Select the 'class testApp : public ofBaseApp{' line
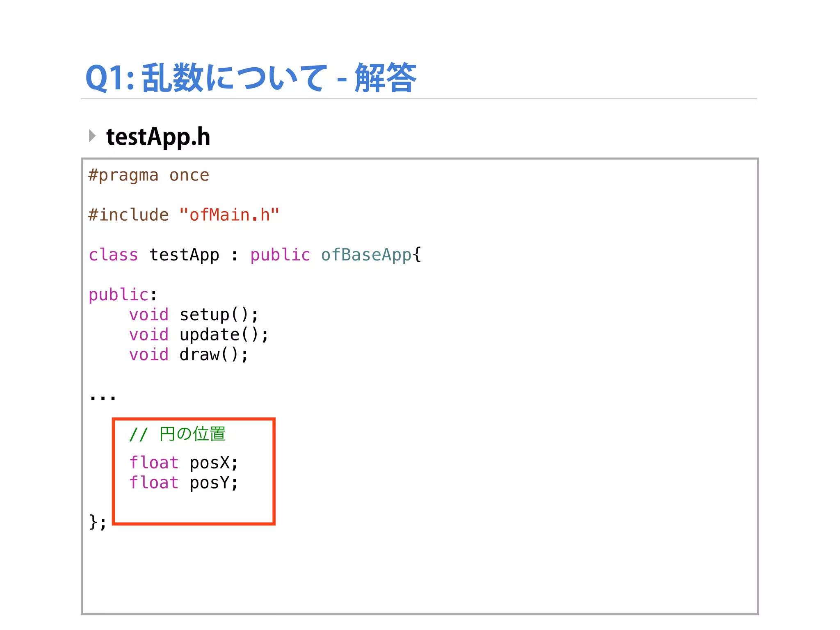The image size is (840, 630). pyautogui.click(x=255, y=255)
